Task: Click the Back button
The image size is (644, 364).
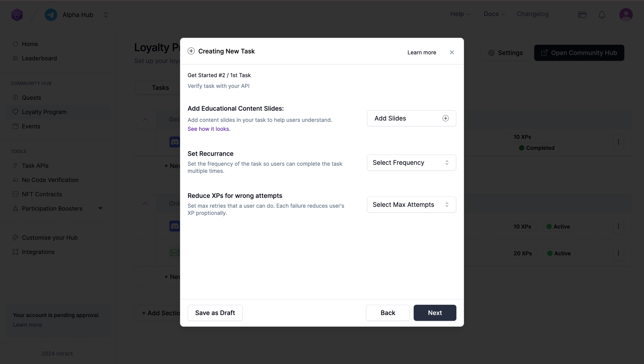Action: [388, 313]
